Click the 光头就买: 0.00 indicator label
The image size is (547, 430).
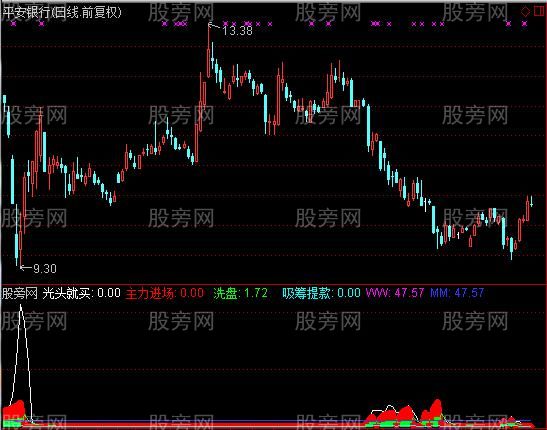coord(81,293)
